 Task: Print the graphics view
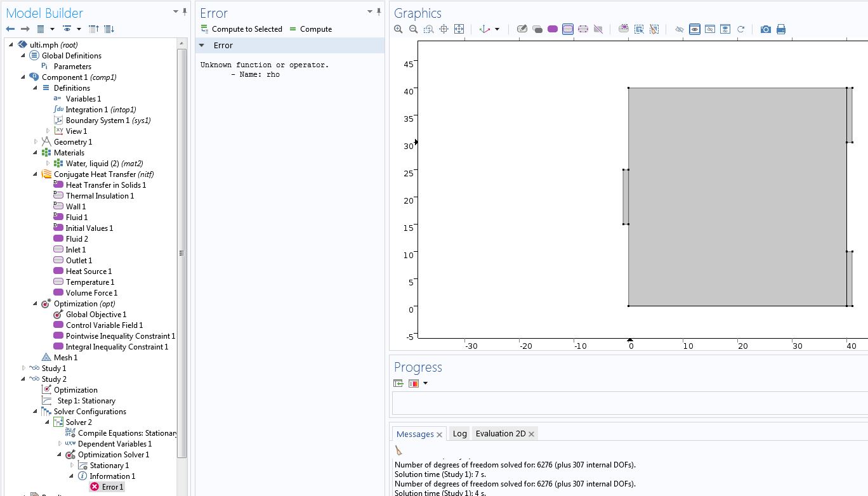(x=781, y=29)
